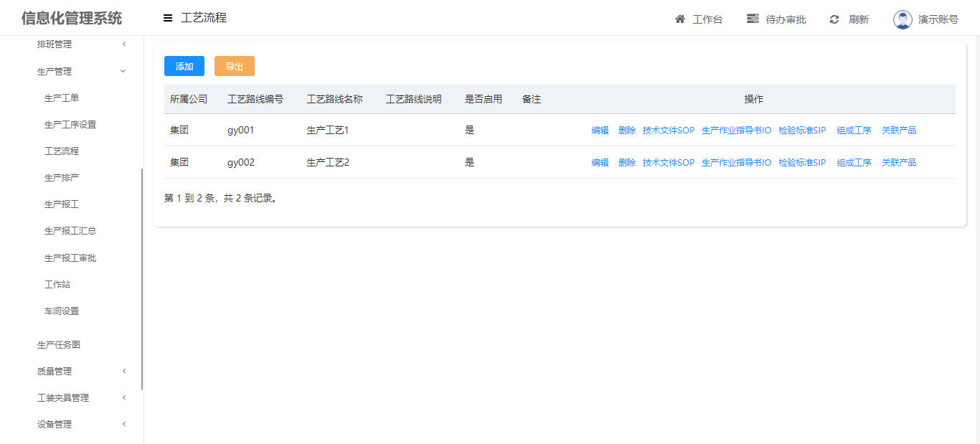Select 生产排产 menu item

(62, 178)
